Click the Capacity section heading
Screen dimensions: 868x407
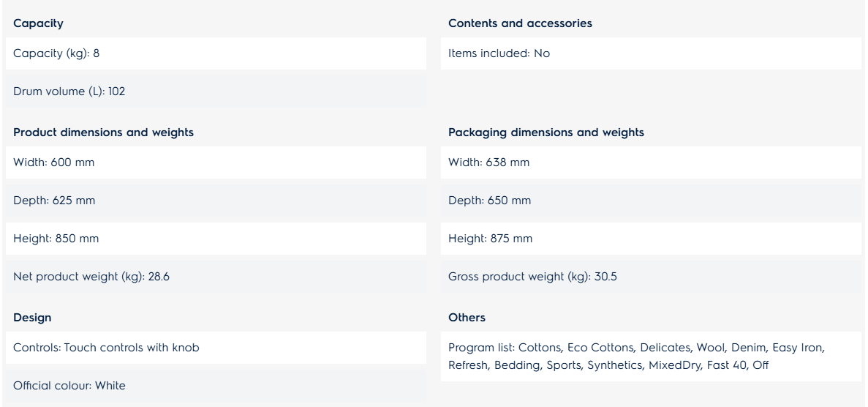pyautogui.click(x=38, y=23)
